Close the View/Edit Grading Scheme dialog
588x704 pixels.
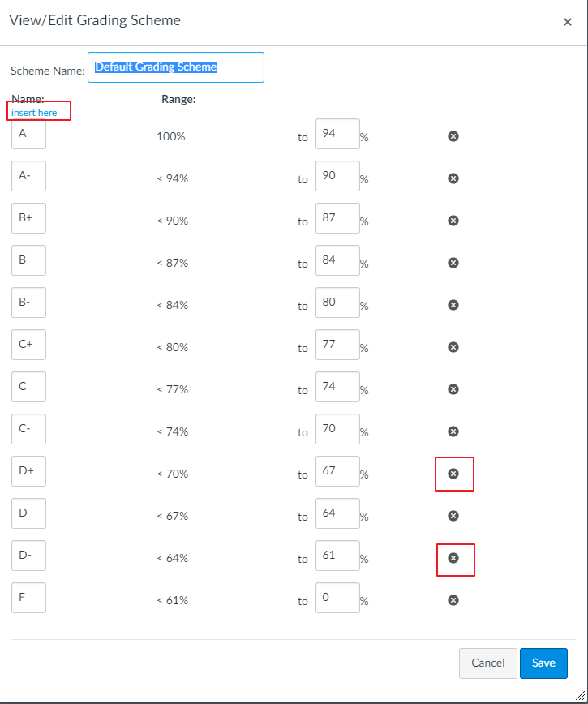pos(568,22)
